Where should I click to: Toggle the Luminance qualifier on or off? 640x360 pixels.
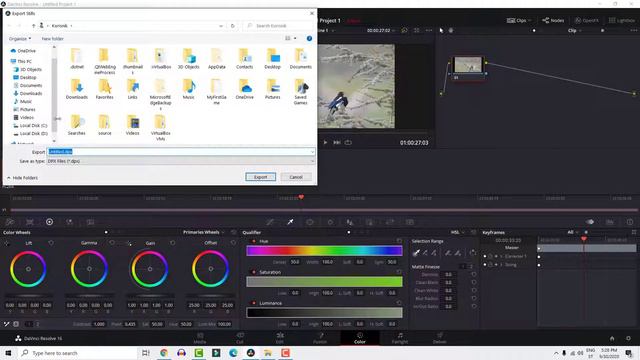(254, 303)
